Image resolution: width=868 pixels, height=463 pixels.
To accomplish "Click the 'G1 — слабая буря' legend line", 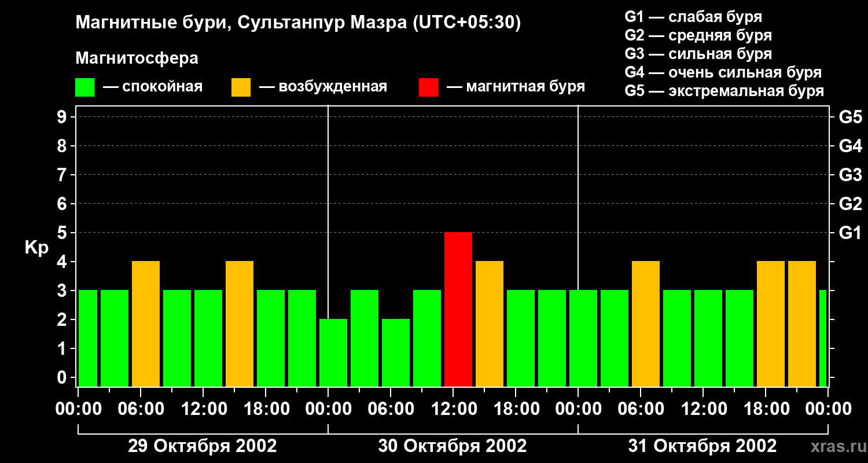I will point(693,17).
